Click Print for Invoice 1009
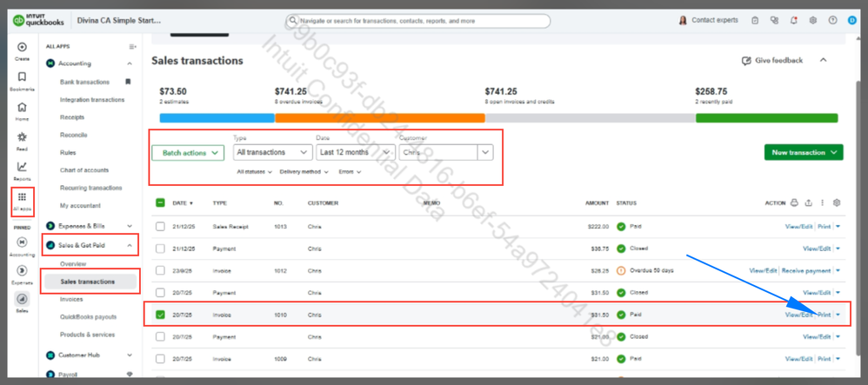The height and width of the screenshot is (385, 868). 825,359
